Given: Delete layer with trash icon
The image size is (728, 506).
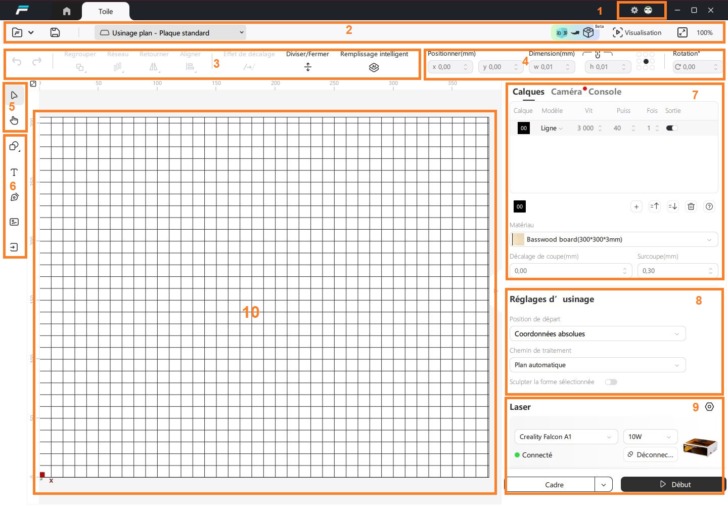Looking at the screenshot, I should coord(691,207).
